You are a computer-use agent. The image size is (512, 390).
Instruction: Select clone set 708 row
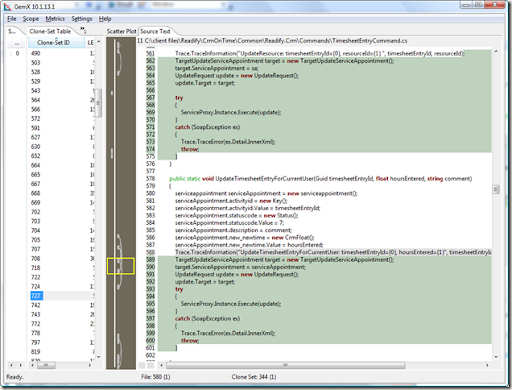[62, 259]
